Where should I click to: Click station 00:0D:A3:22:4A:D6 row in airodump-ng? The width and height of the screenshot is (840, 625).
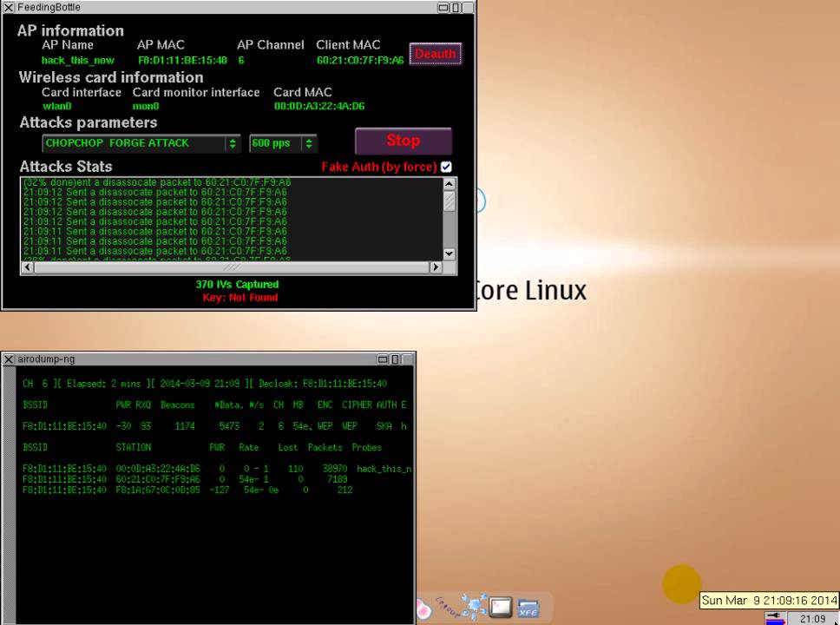coord(217,469)
